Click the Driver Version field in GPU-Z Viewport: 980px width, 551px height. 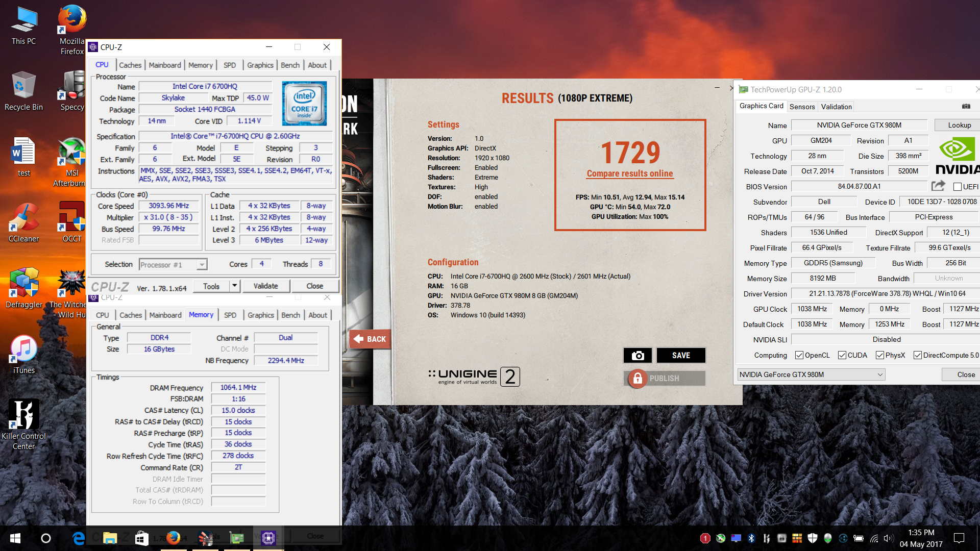pyautogui.click(x=885, y=294)
